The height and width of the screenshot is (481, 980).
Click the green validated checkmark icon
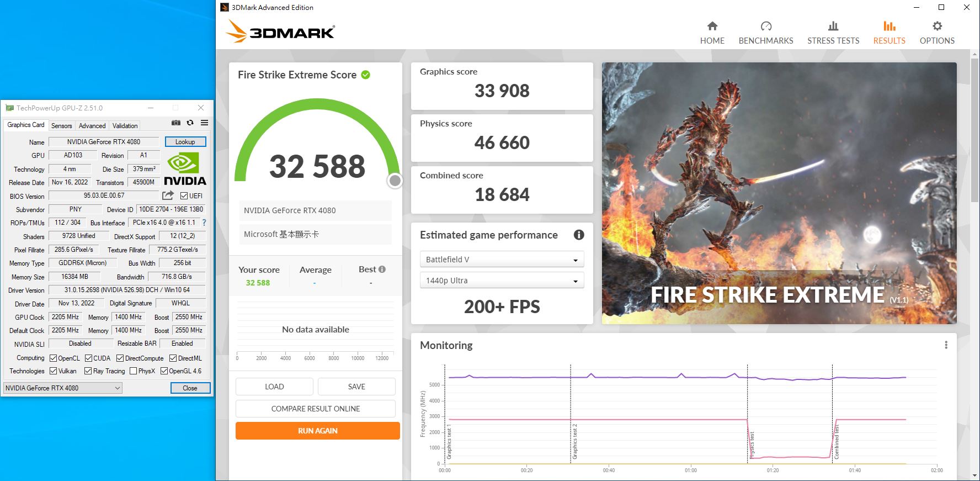(365, 75)
